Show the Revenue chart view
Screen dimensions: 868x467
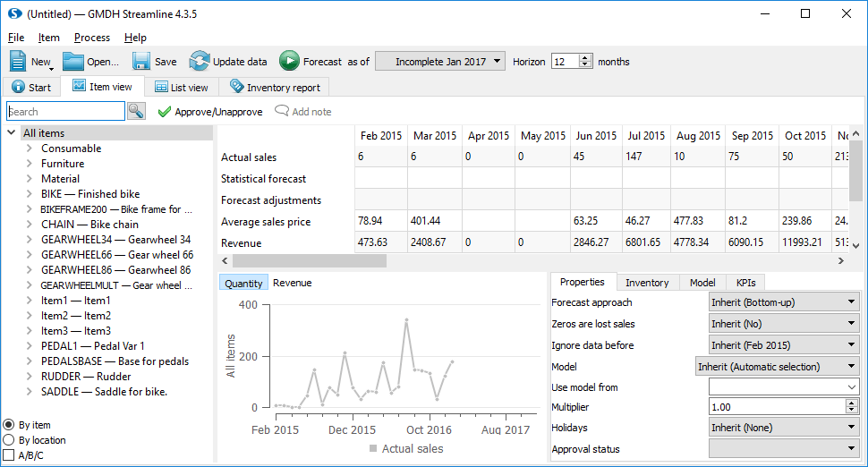tap(292, 283)
